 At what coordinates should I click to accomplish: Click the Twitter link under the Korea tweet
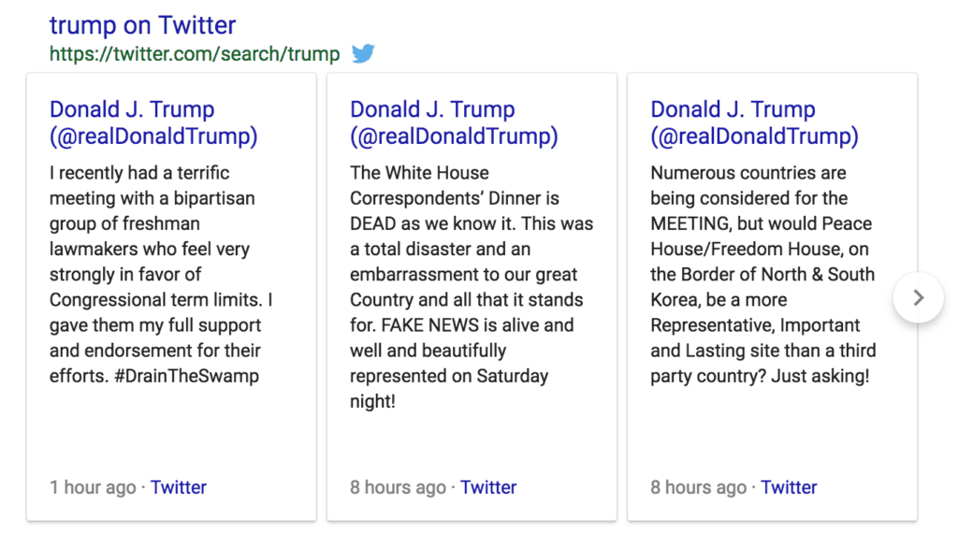pos(789,487)
